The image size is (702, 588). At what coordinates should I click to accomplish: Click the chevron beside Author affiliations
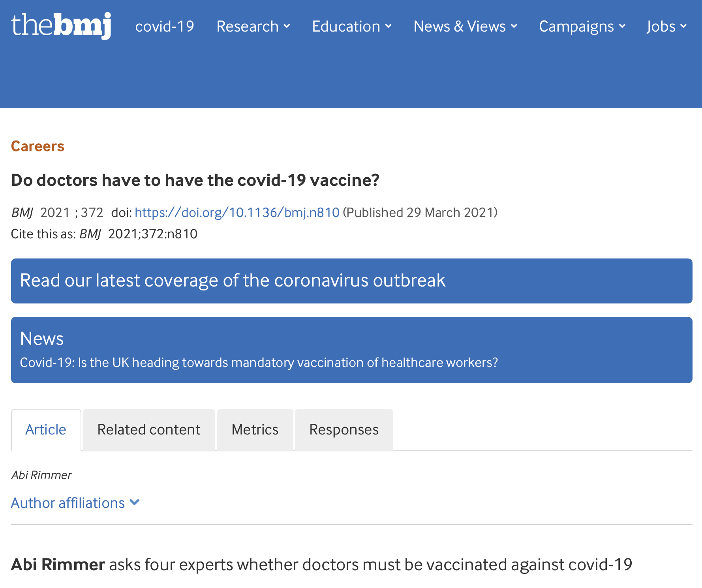pyautogui.click(x=135, y=502)
